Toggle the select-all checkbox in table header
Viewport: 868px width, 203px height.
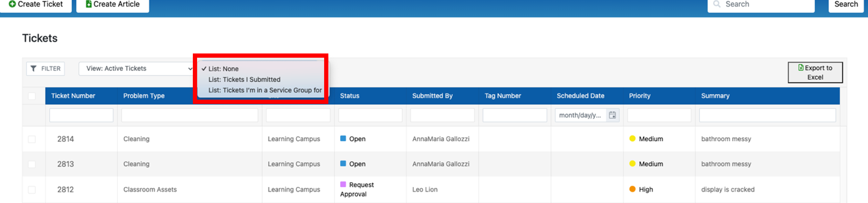point(32,96)
